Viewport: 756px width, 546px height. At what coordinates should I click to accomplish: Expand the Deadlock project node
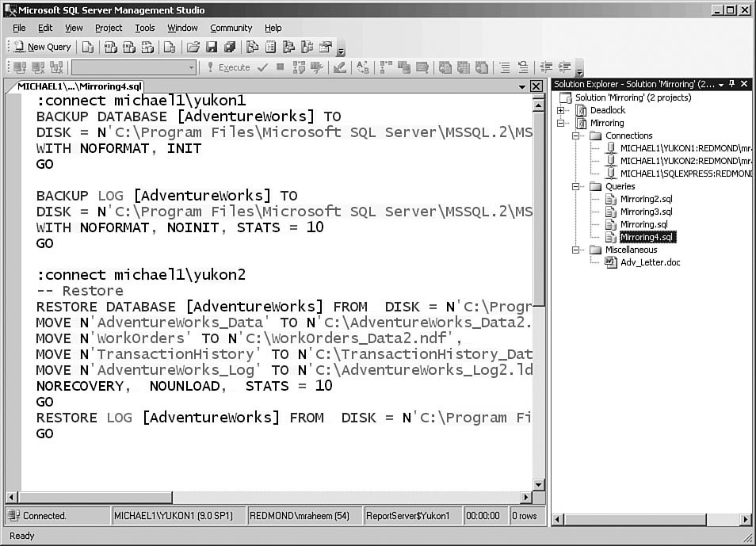(561, 110)
